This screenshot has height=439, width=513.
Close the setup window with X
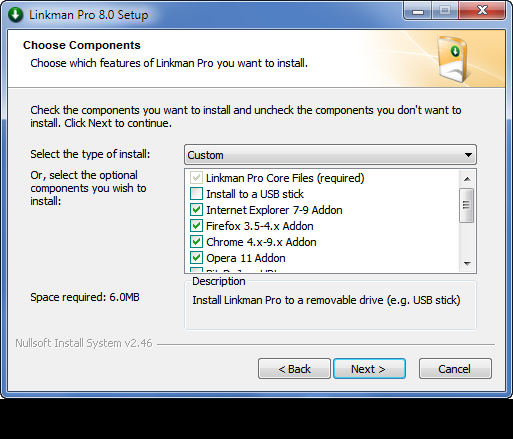[482, 11]
